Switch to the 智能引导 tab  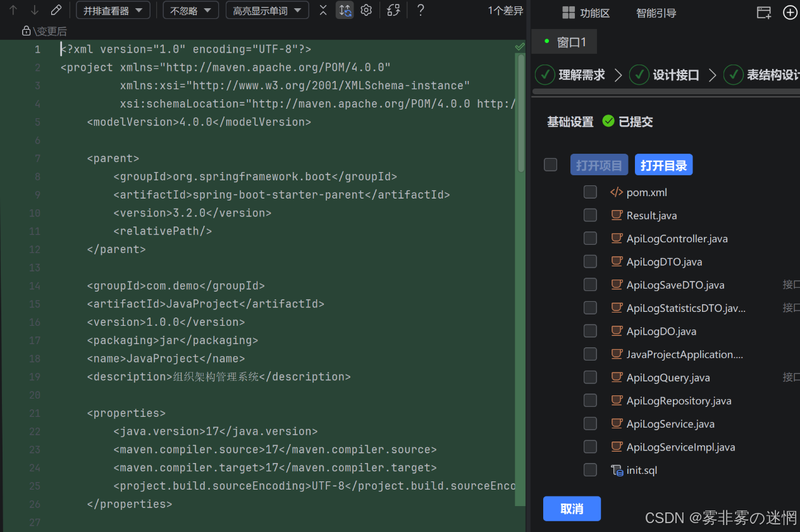click(x=656, y=13)
